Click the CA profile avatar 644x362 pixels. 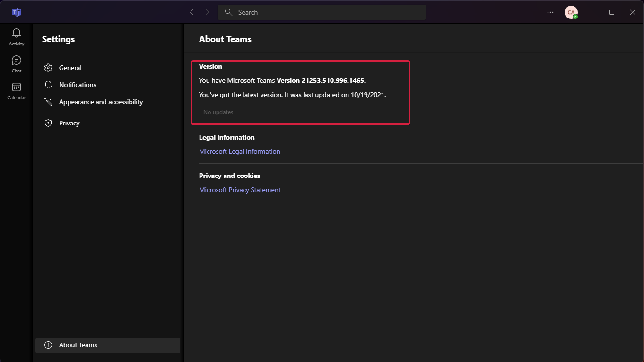(x=571, y=12)
